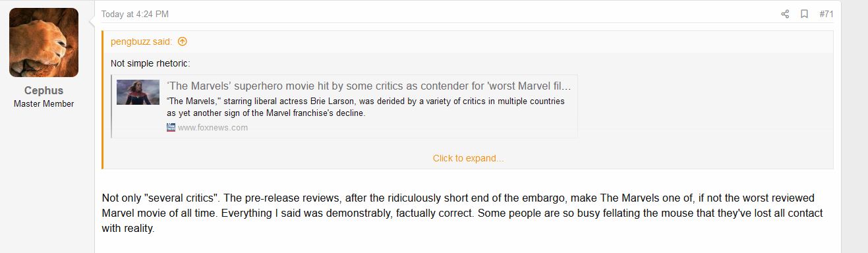Click the up-arrow icon beside pengbuzz said
868x253 pixels.
pos(183,42)
